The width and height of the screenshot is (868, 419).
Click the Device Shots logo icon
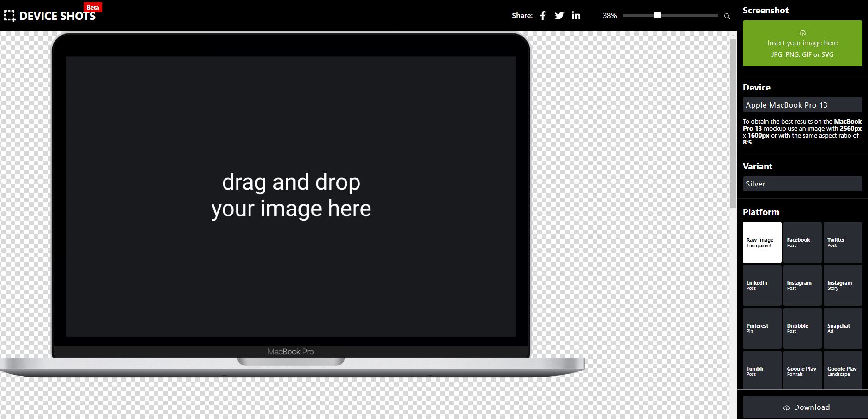[x=9, y=16]
